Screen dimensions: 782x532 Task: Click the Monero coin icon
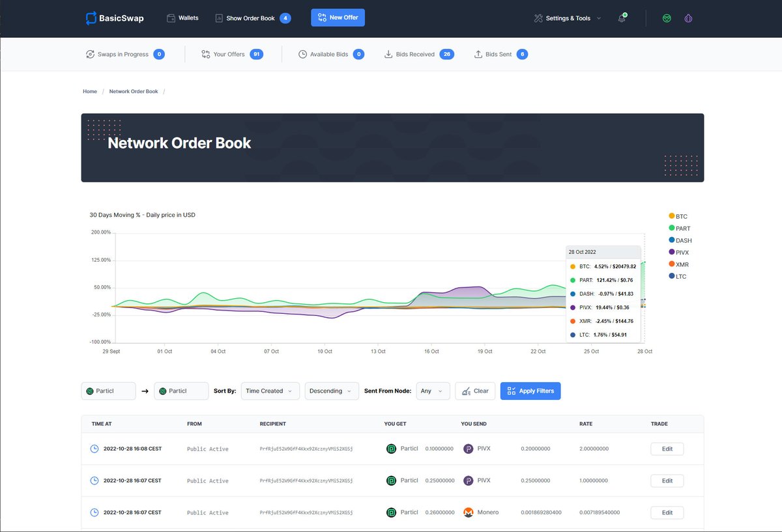tap(469, 512)
